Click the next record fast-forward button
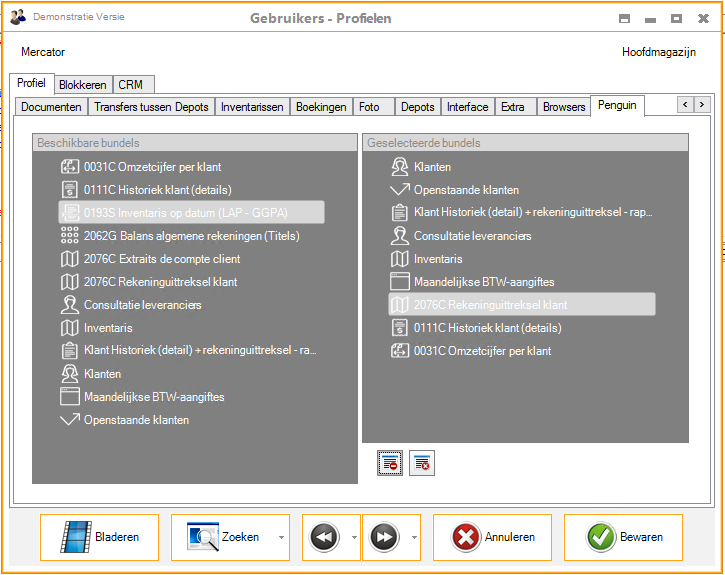 point(384,538)
